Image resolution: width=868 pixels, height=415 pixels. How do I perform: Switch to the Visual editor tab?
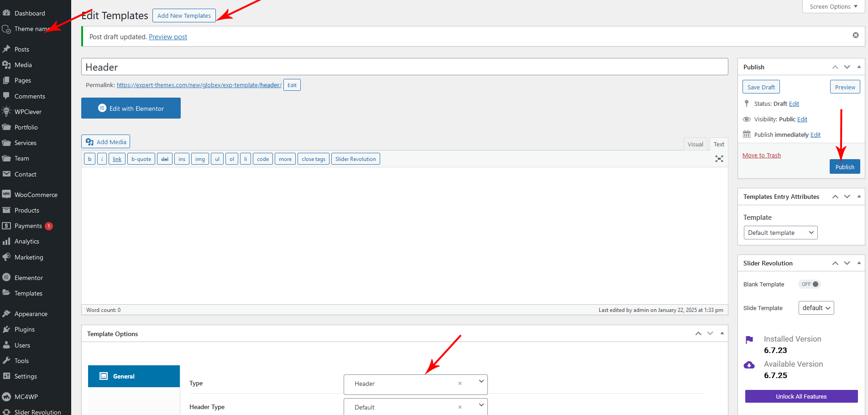coord(695,144)
